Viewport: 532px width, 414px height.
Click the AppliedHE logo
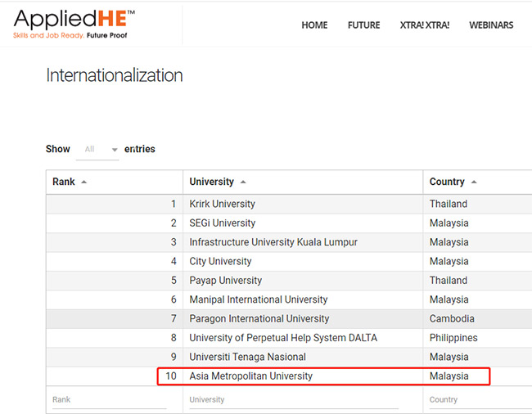tap(74, 24)
